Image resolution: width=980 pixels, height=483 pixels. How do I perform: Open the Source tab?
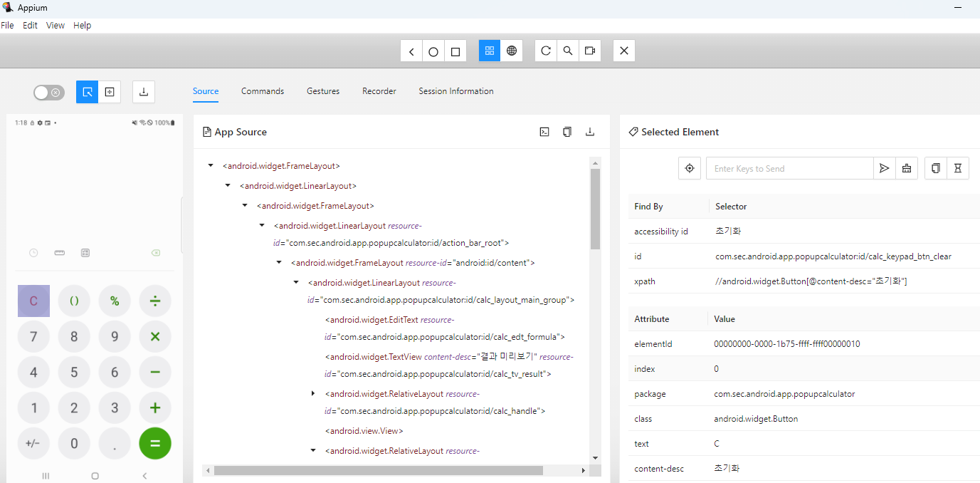[x=206, y=91]
